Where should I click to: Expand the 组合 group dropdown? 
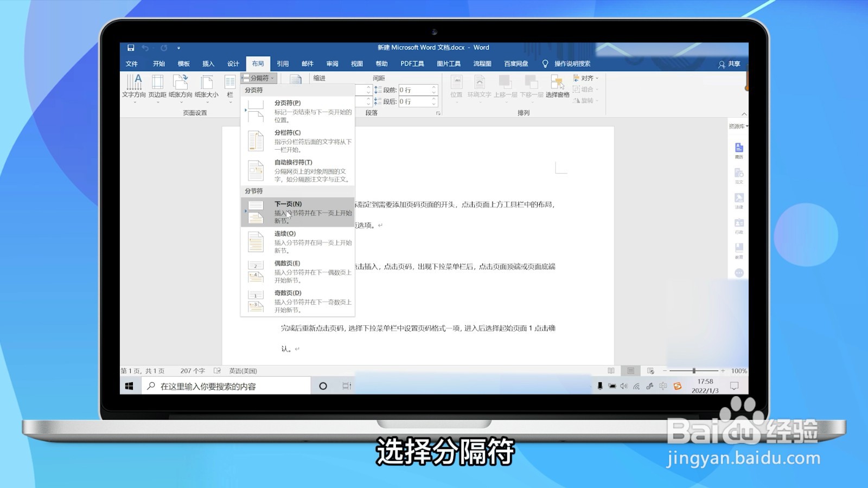point(586,89)
